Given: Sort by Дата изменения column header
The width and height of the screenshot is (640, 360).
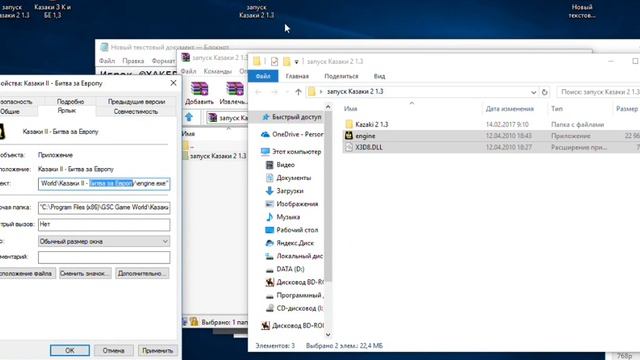Looking at the screenshot, I should tap(510, 109).
